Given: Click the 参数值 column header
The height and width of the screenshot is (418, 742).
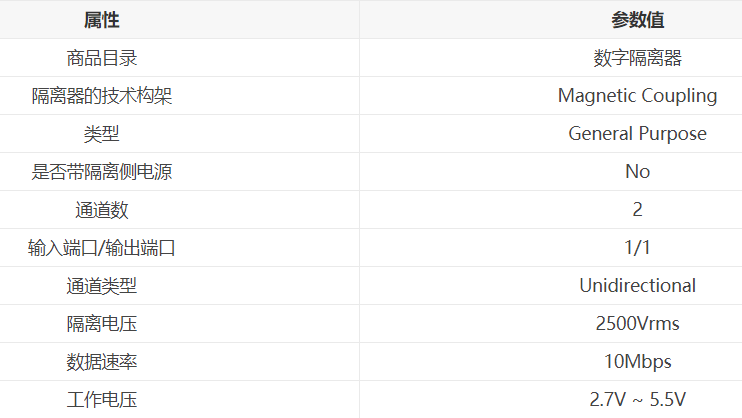Looking at the screenshot, I should [x=637, y=20].
